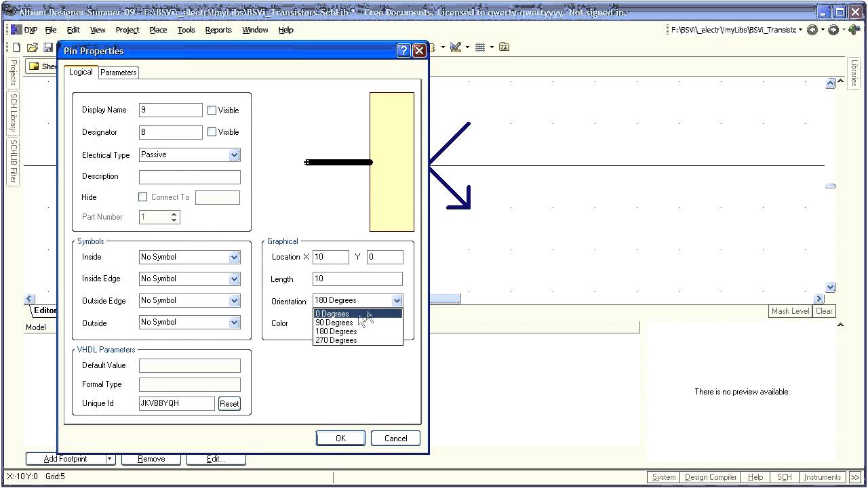Screen dimensions: 868x488
Task: Click the editor page-up double chevron icon
Action: [x=830, y=83]
